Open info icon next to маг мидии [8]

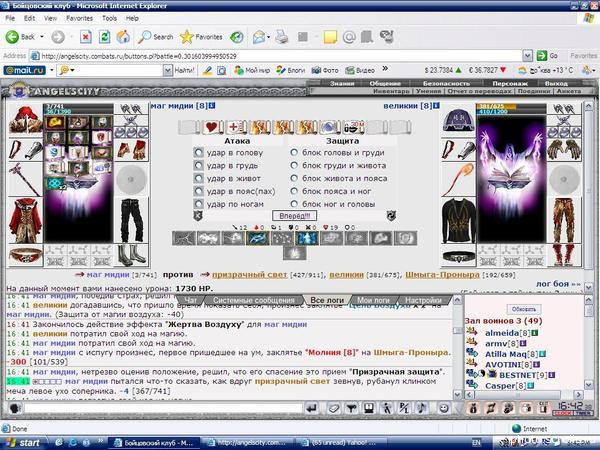212,106
